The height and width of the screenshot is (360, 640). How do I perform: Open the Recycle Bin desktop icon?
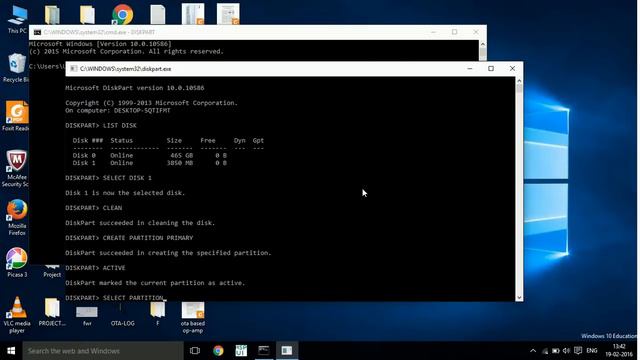(x=16, y=67)
